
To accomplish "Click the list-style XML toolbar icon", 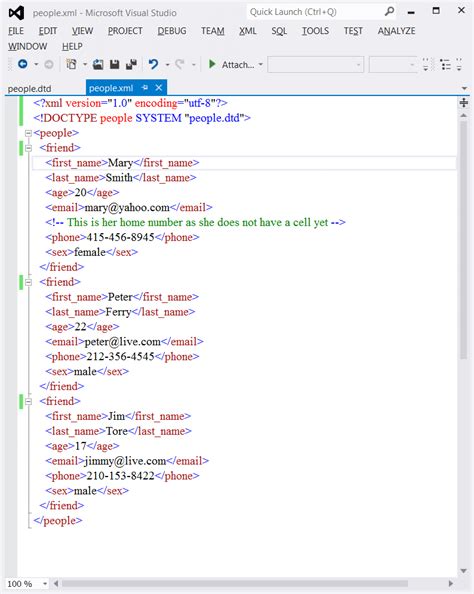I will click(446, 65).
